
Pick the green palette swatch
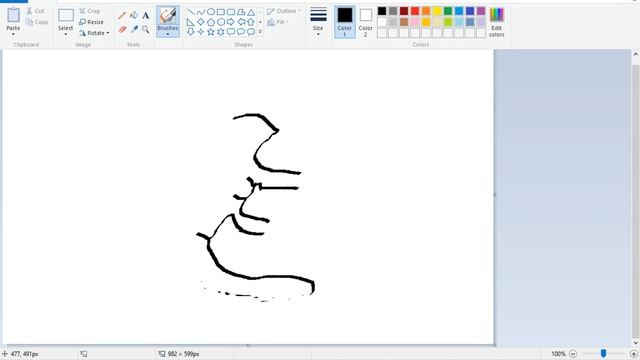tap(448, 11)
